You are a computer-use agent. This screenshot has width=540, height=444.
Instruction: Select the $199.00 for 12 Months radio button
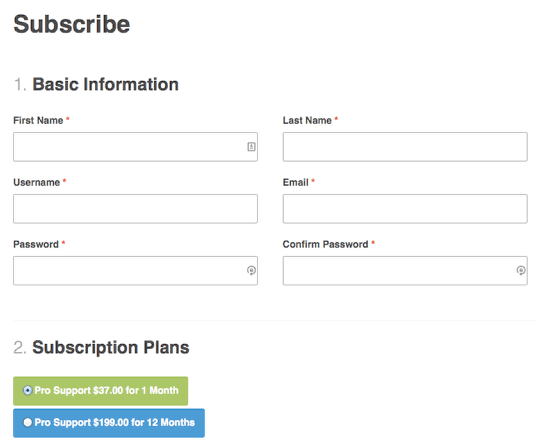[x=28, y=422]
